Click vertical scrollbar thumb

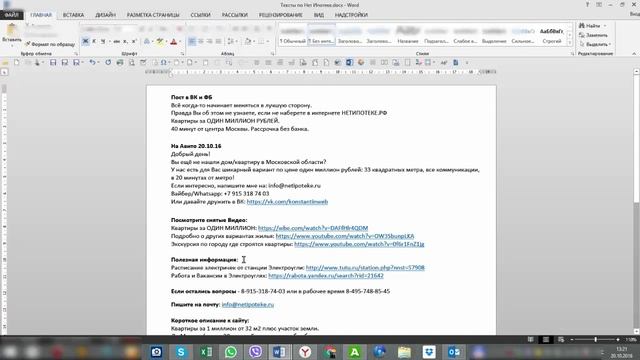[636, 139]
